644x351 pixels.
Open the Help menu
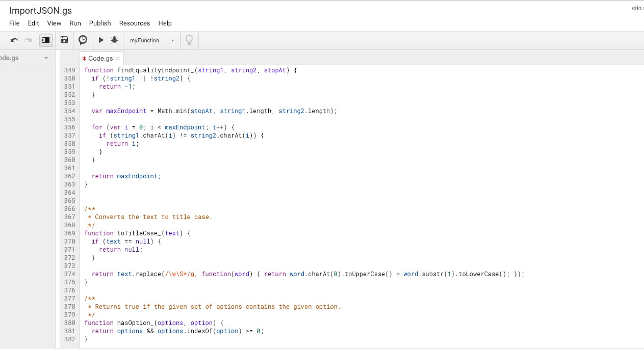(165, 23)
